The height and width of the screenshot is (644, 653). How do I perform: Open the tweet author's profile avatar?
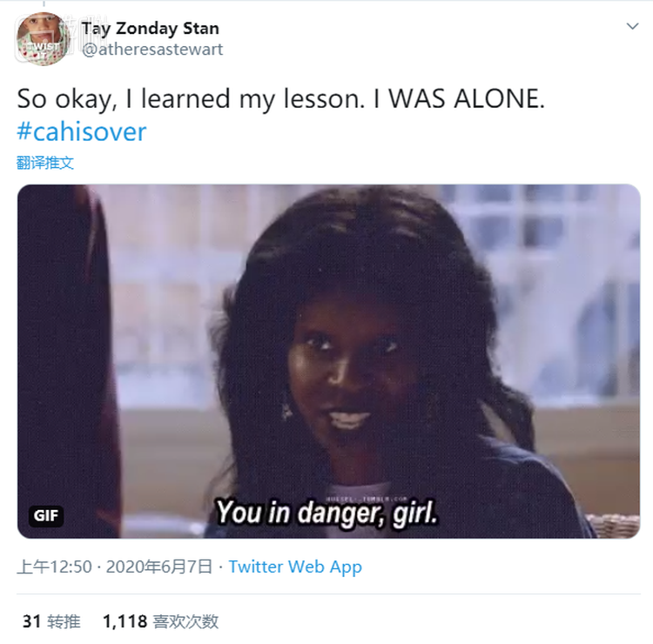coord(43,39)
